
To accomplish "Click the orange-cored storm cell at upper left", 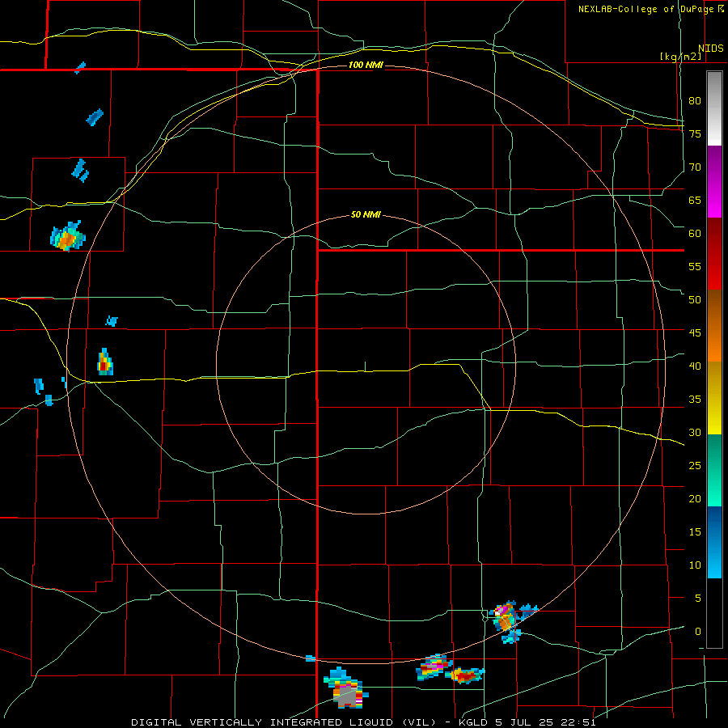I will coord(68,236).
